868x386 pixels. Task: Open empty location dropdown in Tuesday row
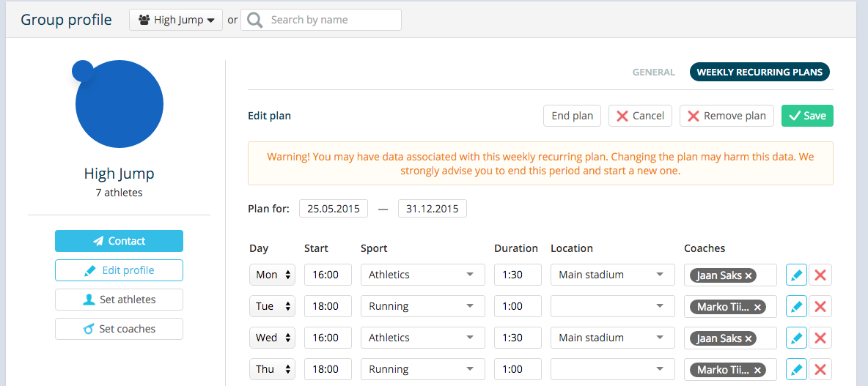tap(613, 306)
